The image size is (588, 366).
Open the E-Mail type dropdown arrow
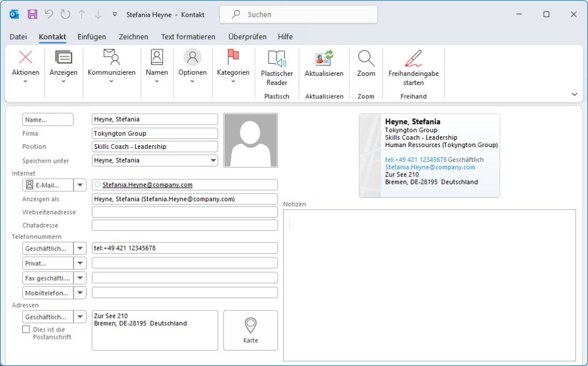pyautogui.click(x=80, y=185)
